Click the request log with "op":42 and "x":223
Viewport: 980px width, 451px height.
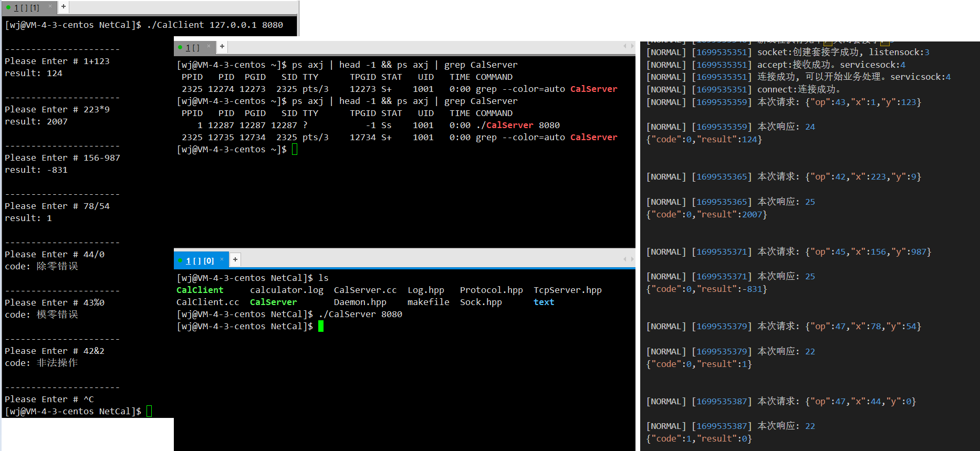pos(784,177)
